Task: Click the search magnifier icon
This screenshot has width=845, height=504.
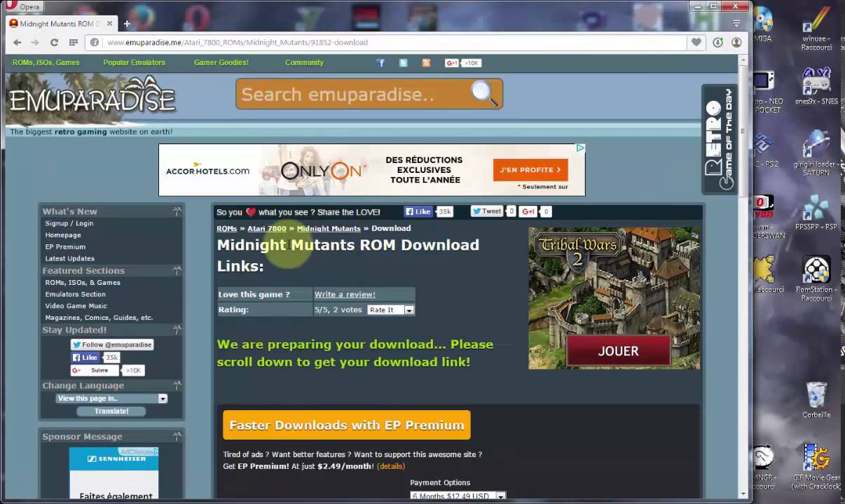Action: coord(484,93)
